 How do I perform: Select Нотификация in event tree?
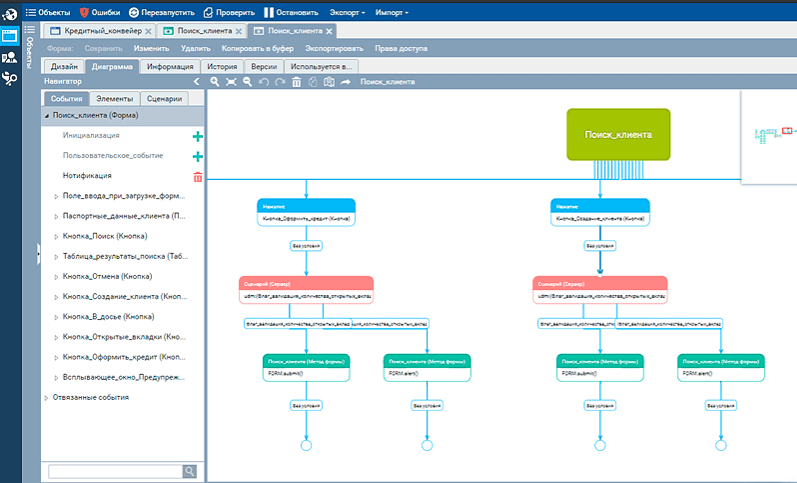point(87,175)
